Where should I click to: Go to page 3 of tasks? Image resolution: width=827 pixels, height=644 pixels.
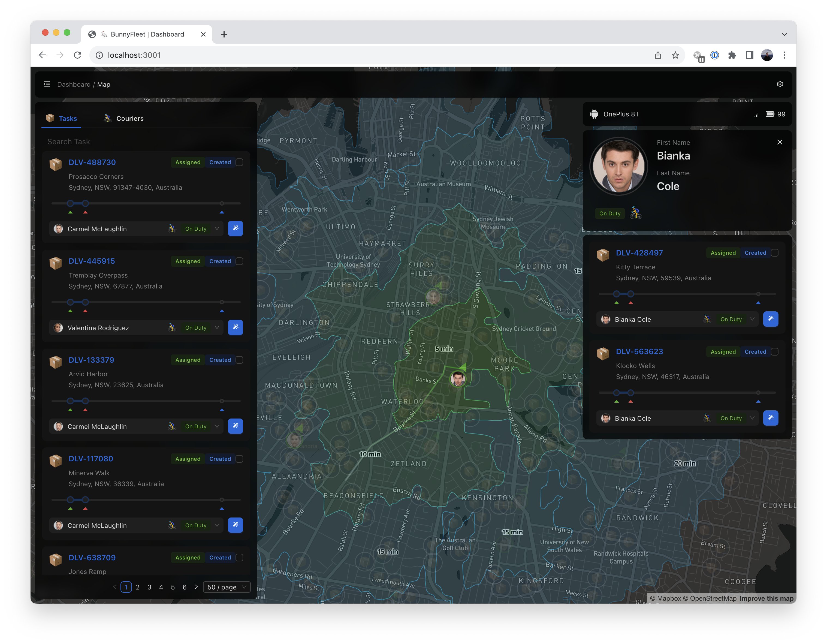[149, 587]
